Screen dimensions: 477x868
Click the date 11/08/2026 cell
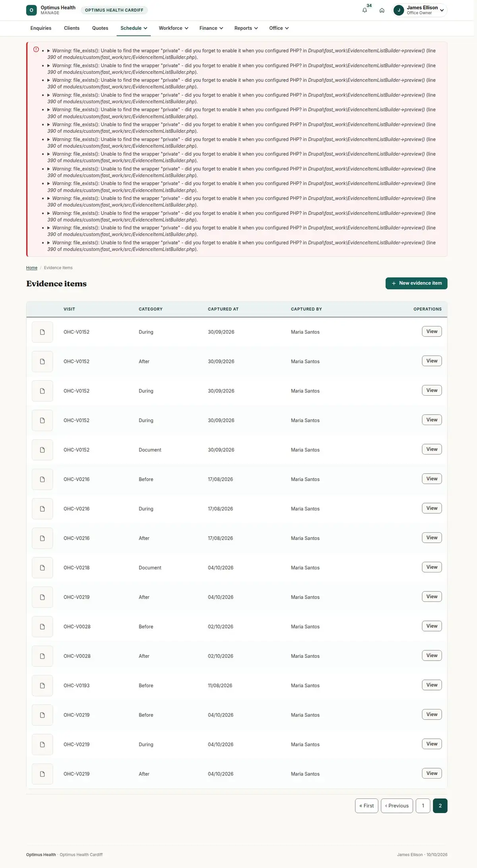220,685
